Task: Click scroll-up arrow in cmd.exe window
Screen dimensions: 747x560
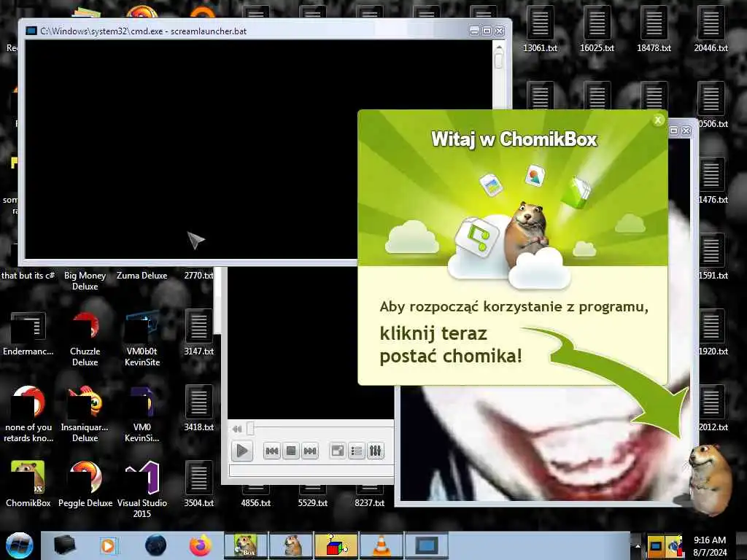Action: click(x=499, y=47)
